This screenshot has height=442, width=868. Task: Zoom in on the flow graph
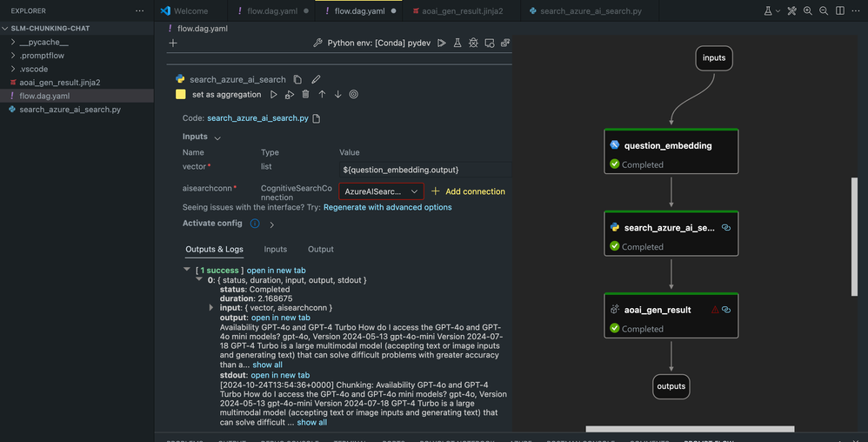click(808, 10)
